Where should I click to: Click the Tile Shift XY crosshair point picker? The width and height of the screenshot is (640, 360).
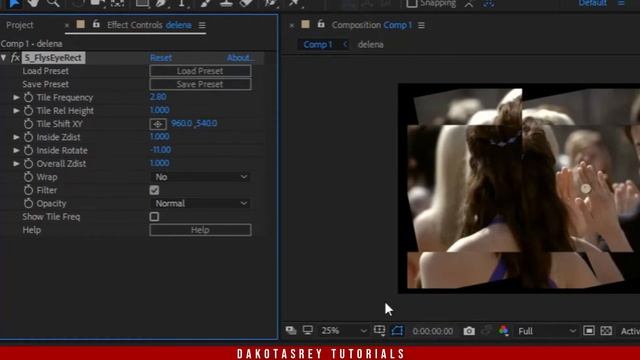pos(158,124)
